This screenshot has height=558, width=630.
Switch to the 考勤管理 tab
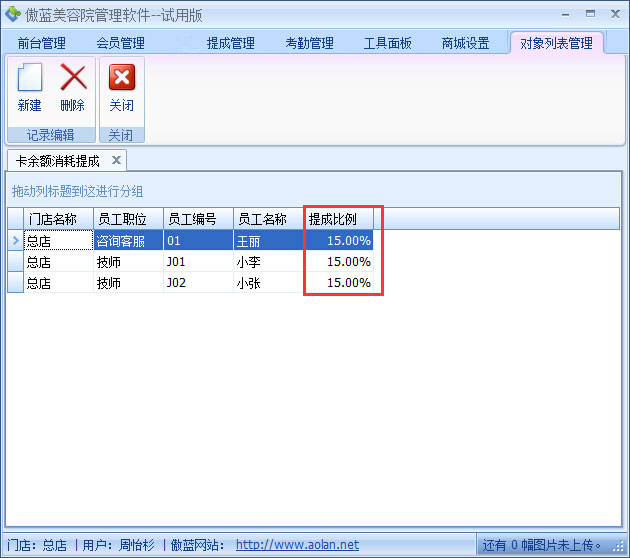pyautogui.click(x=309, y=43)
